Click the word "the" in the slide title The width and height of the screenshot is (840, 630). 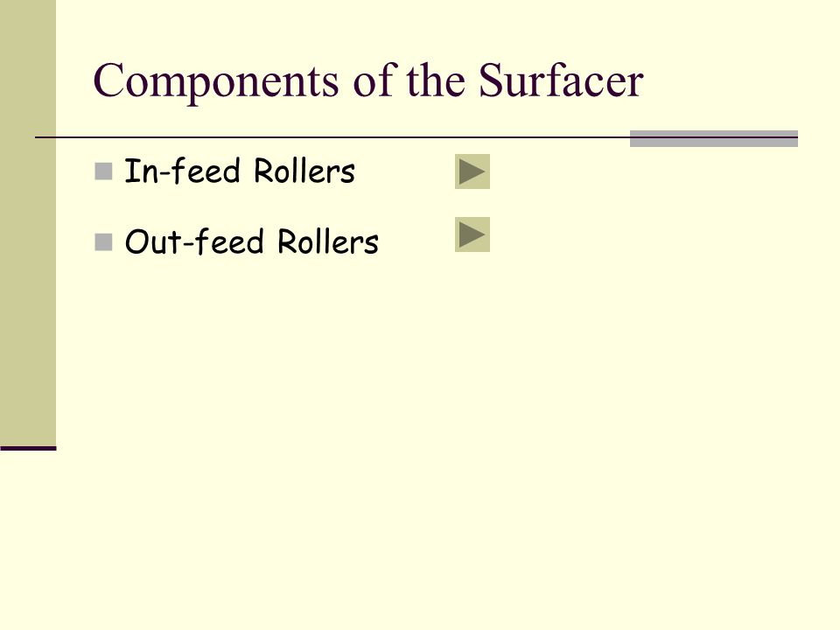coord(436,80)
